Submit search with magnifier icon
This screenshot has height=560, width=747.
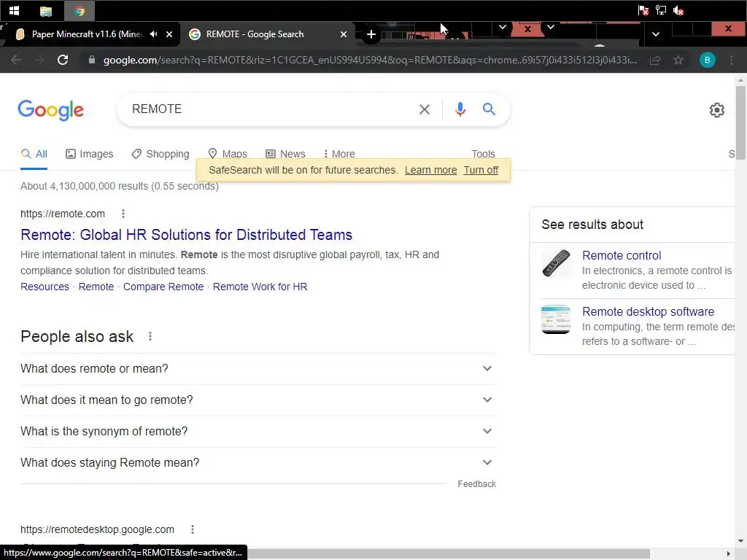[x=489, y=109]
